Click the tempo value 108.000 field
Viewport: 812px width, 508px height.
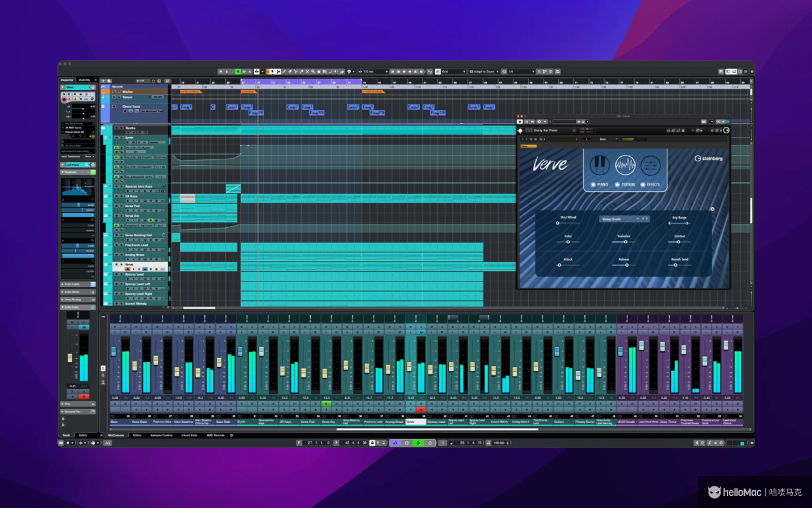click(500, 442)
